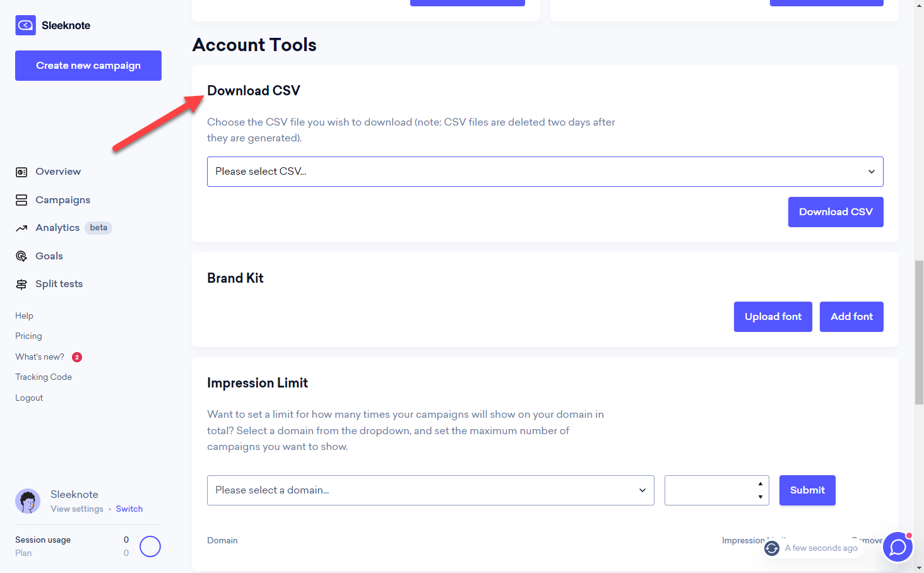Click the impression limit number input field

[x=710, y=490]
